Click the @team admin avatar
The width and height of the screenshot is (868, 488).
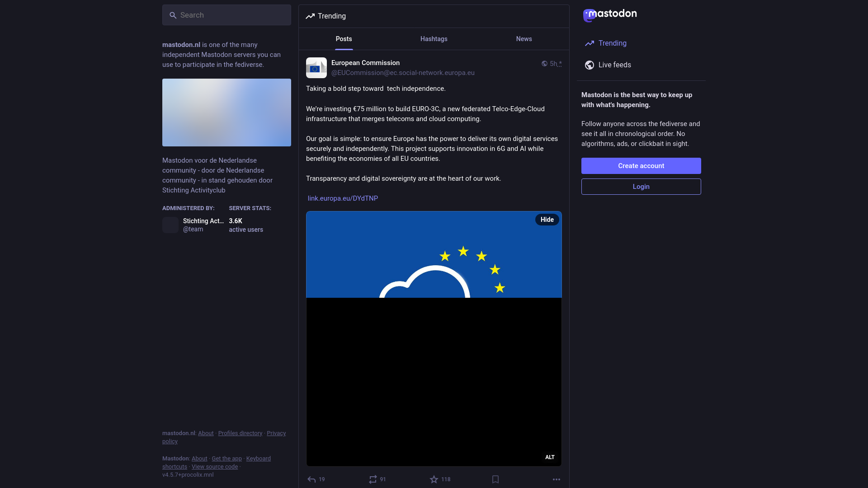(x=170, y=225)
